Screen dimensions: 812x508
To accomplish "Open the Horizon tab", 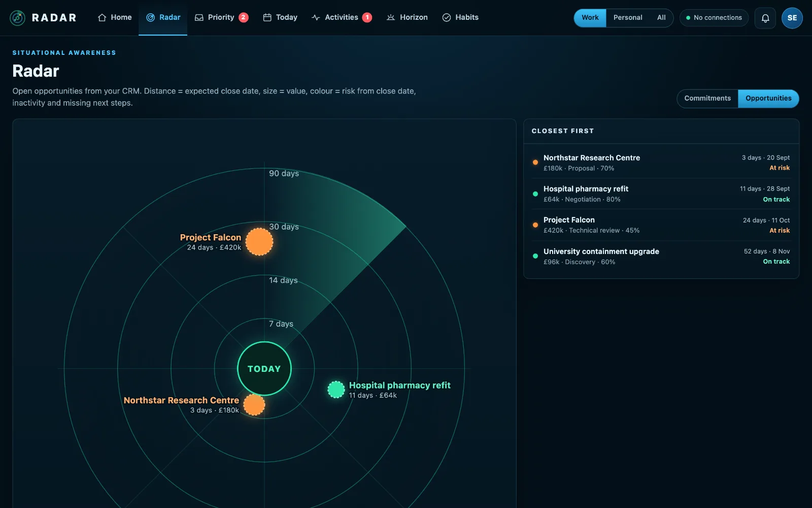I will pyautogui.click(x=407, y=17).
